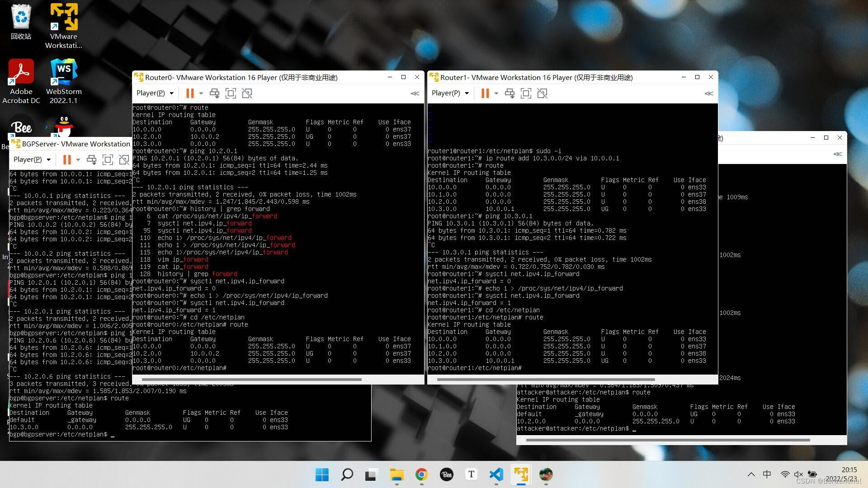Open VMware Workstation desktop shortcut
This screenshot has width=868, height=488.
[64, 26]
